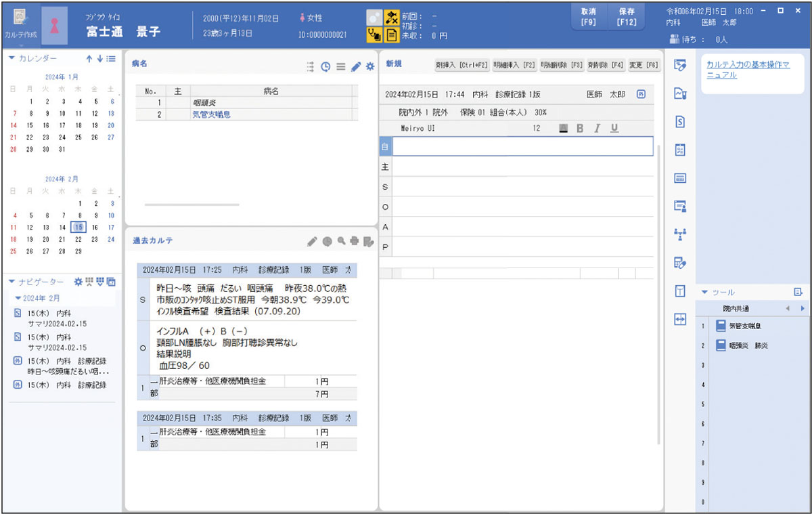The image size is (812, 514).
Task: Collapse the ツール panel
Action: coord(705,292)
